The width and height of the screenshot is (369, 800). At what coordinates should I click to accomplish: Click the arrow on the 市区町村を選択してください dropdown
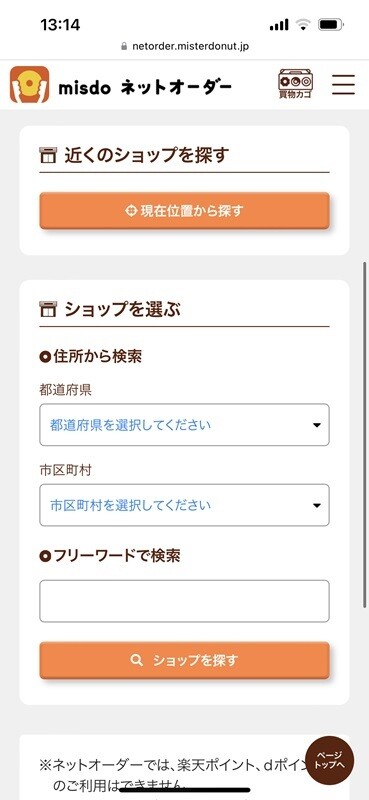pyautogui.click(x=317, y=506)
